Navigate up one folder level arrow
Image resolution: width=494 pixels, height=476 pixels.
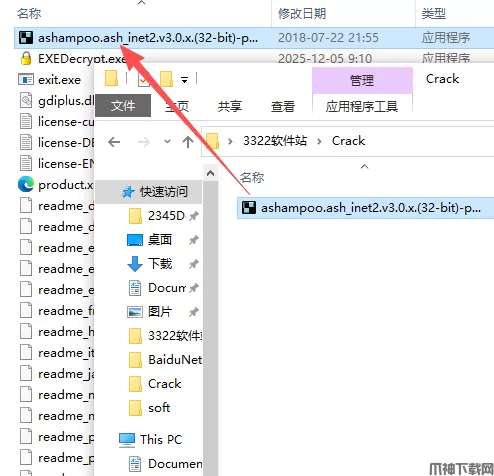(x=188, y=142)
